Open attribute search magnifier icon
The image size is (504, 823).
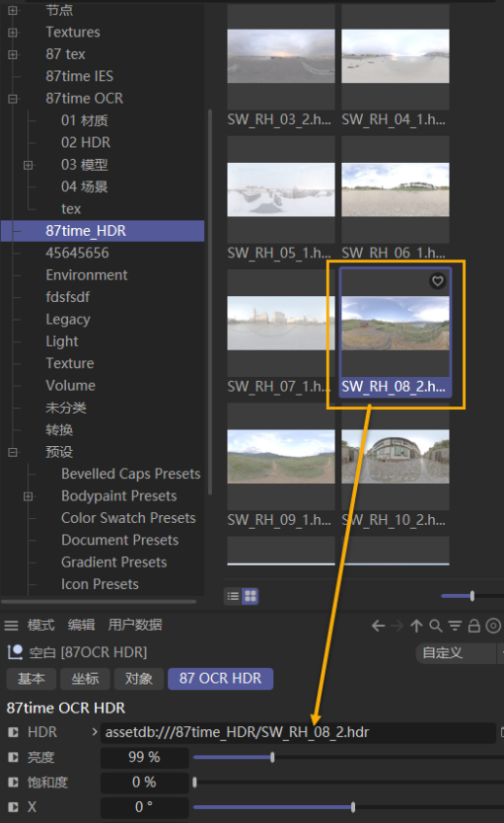[x=435, y=626]
